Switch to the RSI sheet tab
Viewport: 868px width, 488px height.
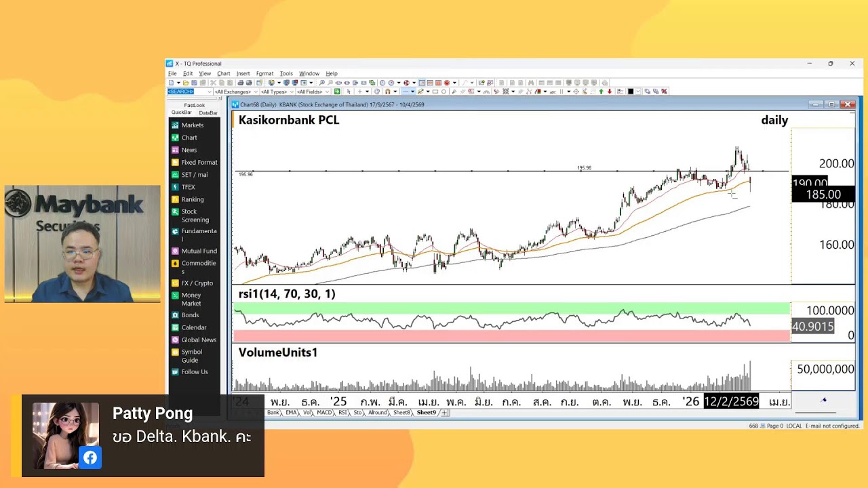pos(342,413)
